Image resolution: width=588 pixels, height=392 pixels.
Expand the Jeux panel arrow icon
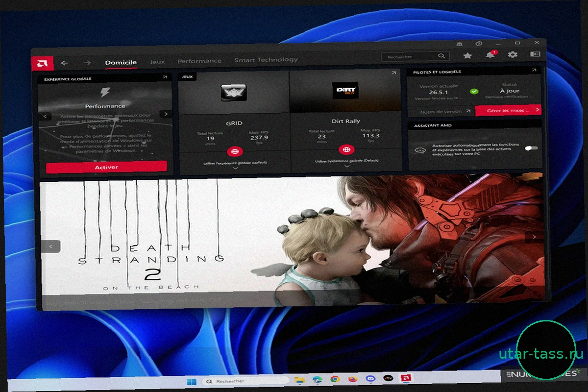393,73
